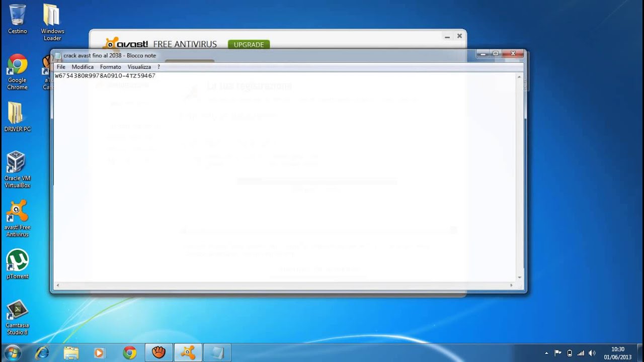This screenshot has width=644, height=362.
Task: Open Notepad Visualizza menu
Action: click(x=139, y=67)
